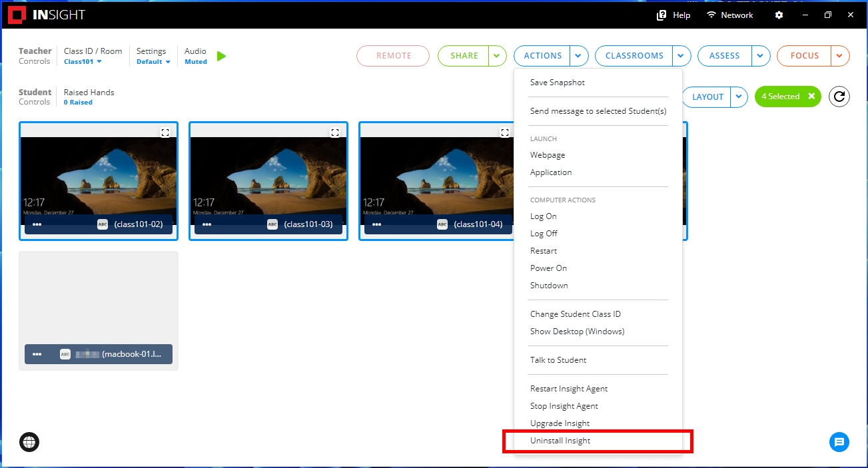Click the ABC icon on macbook-01 tile
Screen dimensions: 868x468
pyautogui.click(x=65, y=354)
